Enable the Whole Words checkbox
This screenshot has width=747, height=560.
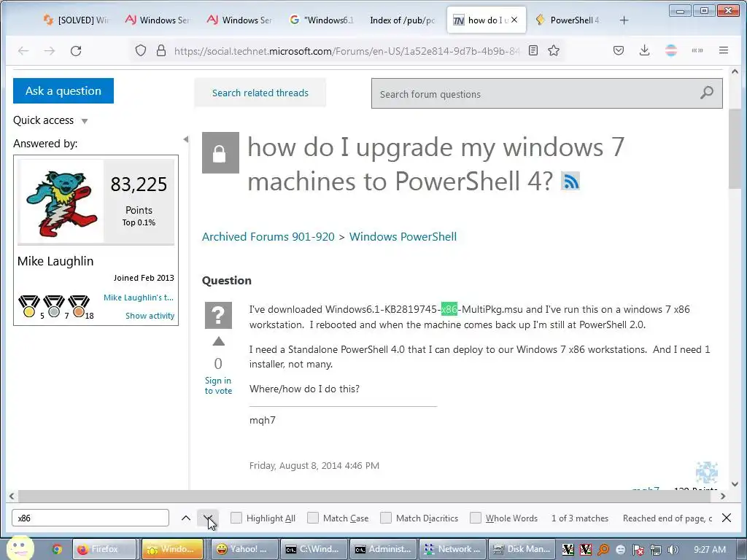tap(476, 518)
